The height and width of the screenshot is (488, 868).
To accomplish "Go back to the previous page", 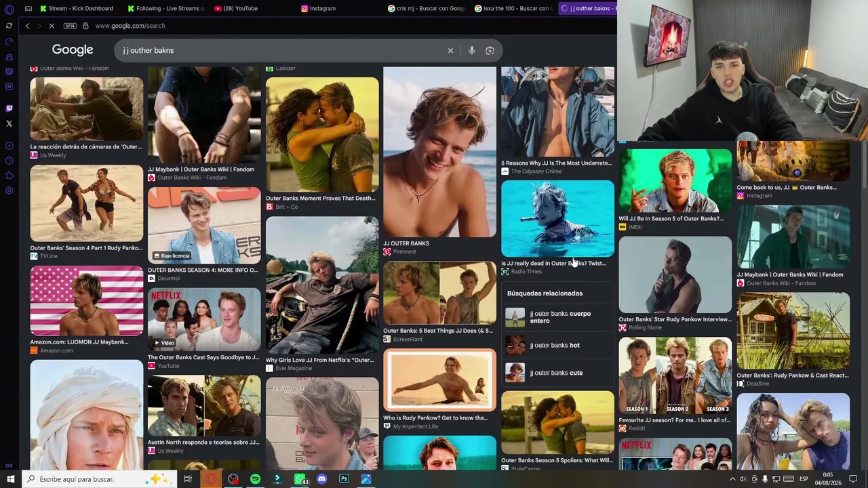I will 27,26.
